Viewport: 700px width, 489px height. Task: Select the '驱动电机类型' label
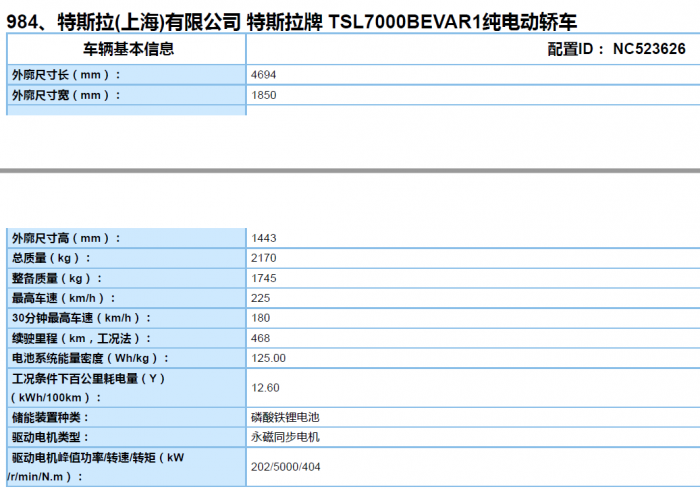coord(50,437)
